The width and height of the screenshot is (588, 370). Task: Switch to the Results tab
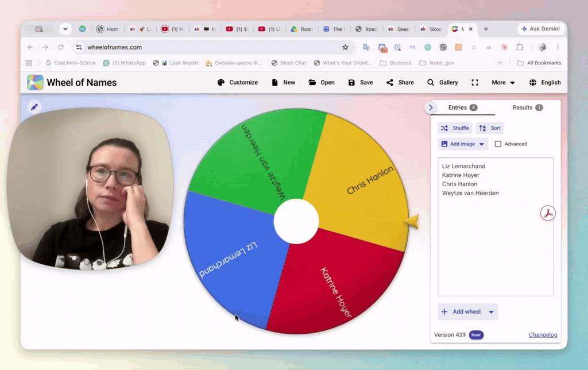tap(528, 107)
